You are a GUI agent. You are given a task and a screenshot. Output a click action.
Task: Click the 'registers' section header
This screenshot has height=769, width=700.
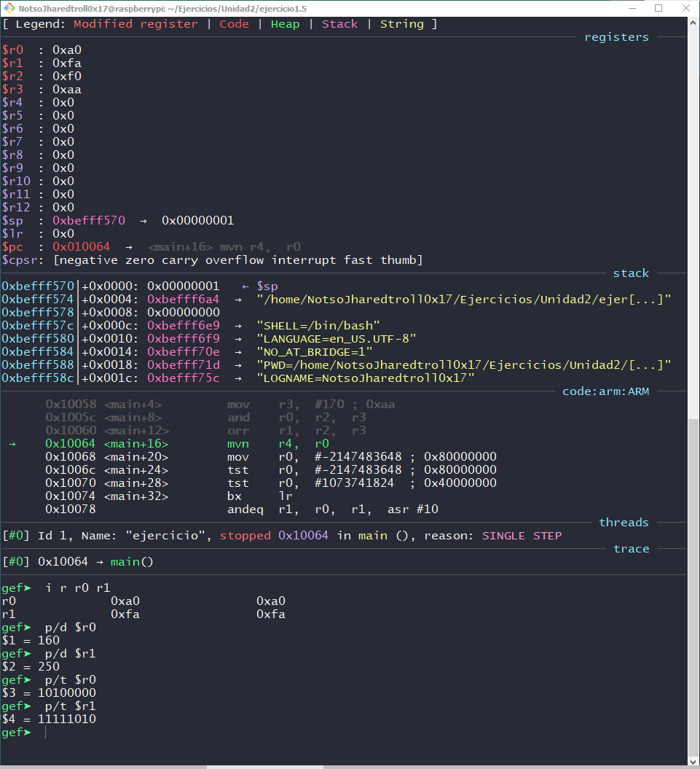coord(616,36)
